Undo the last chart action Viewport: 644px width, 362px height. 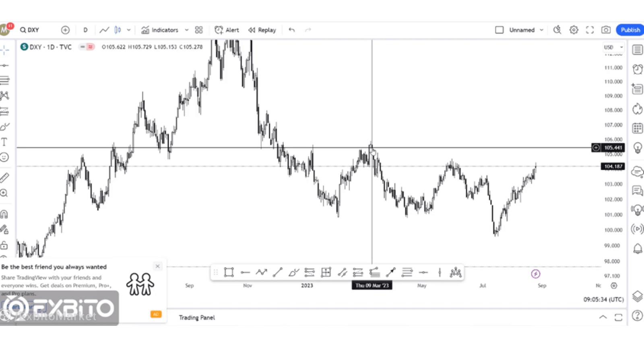pyautogui.click(x=292, y=30)
